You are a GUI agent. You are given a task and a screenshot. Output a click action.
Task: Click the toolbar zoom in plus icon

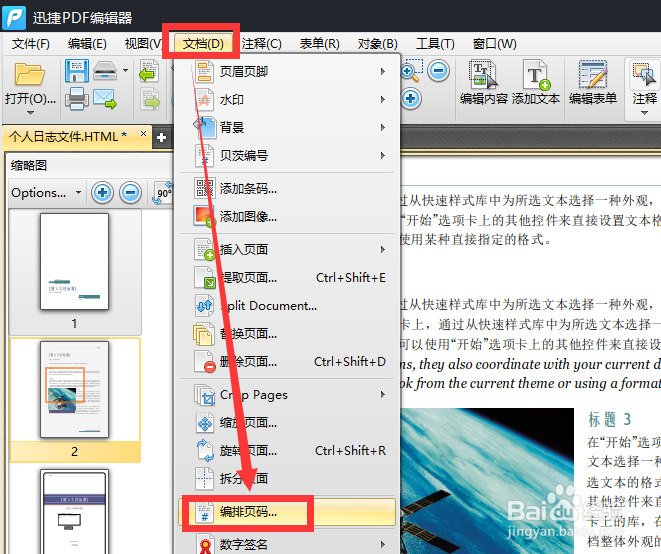(x=411, y=99)
